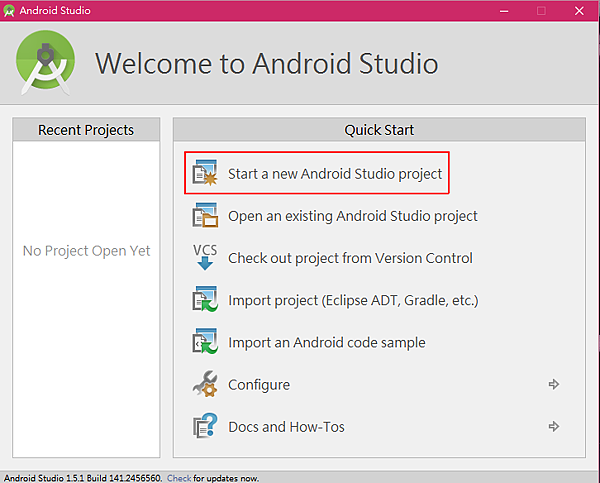
Task: Click the new project icon
Action: pyautogui.click(x=205, y=174)
